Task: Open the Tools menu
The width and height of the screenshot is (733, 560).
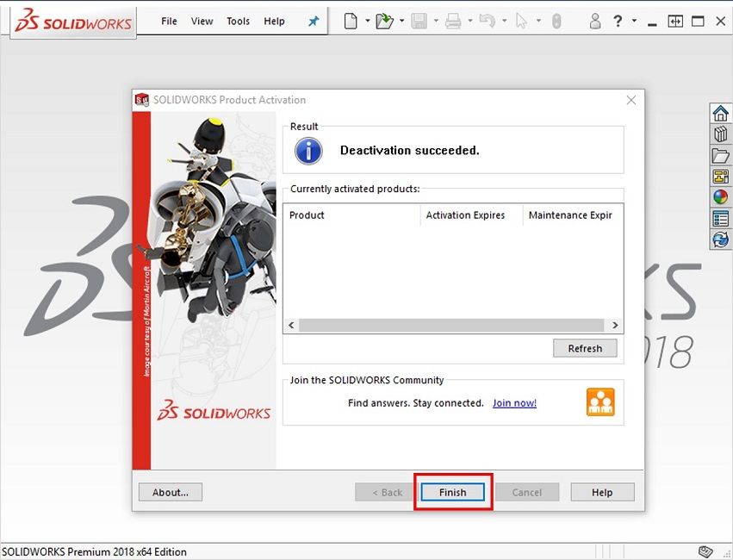Action: coord(239,22)
